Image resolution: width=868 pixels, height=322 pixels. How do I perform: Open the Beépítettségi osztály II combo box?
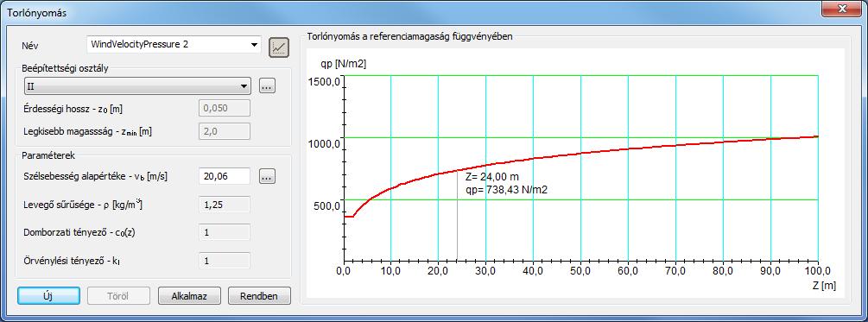(137, 86)
